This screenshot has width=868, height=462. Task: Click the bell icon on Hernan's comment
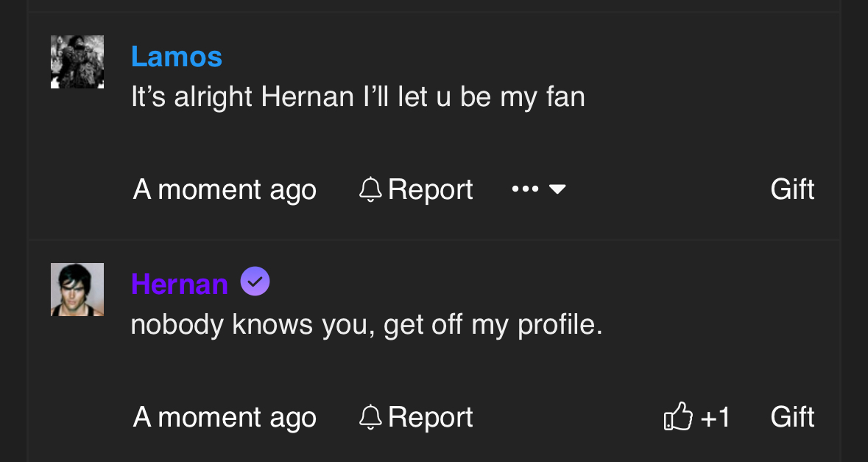[370, 417]
